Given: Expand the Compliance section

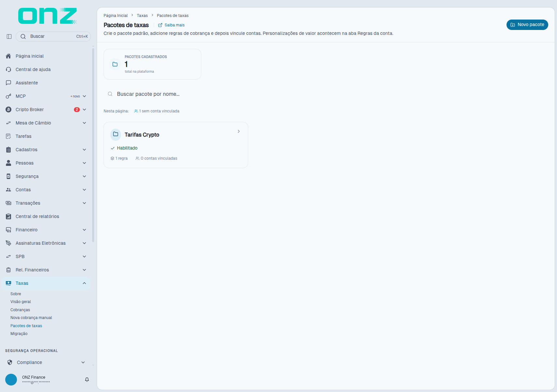Looking at the screenshot, I should 83,362.
